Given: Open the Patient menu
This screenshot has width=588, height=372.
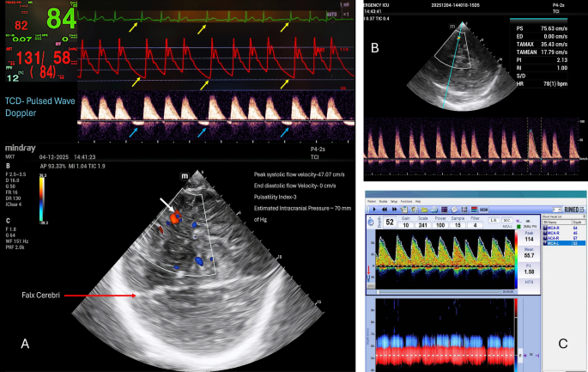Looking at the screenshot, I should 372,202.
